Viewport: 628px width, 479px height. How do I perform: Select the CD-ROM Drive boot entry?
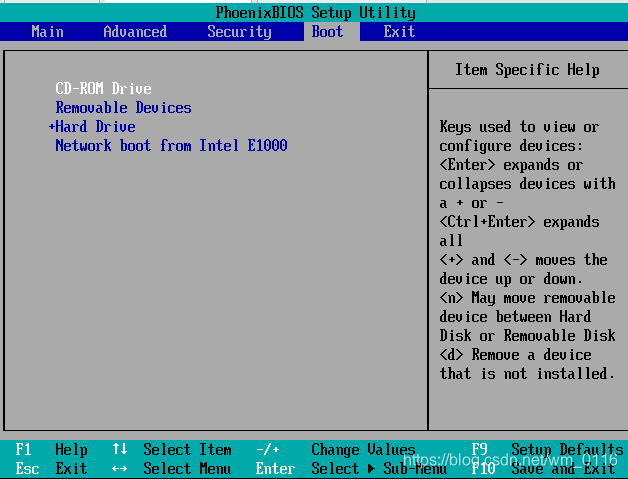click(103, 88)
